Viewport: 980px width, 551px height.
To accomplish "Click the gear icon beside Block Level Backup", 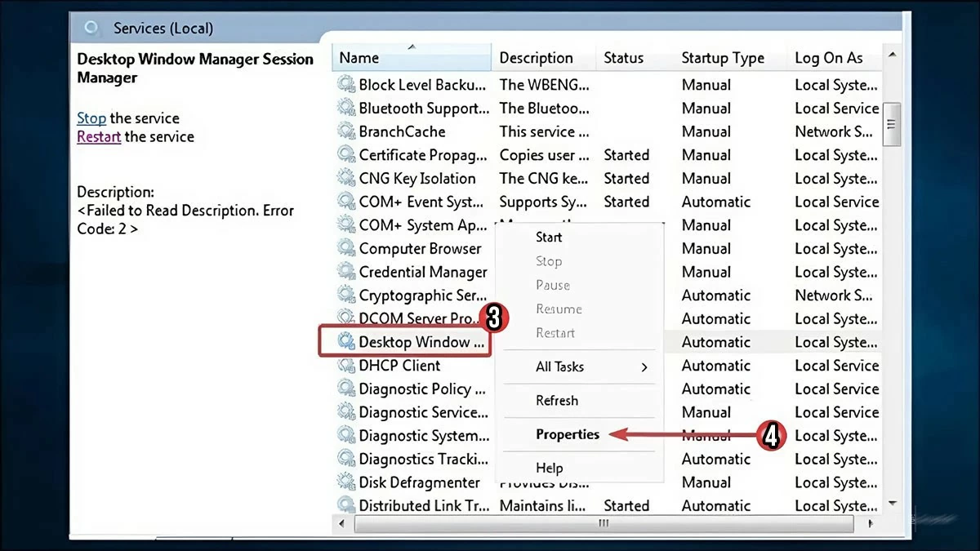I will click(x=346, y=85).
